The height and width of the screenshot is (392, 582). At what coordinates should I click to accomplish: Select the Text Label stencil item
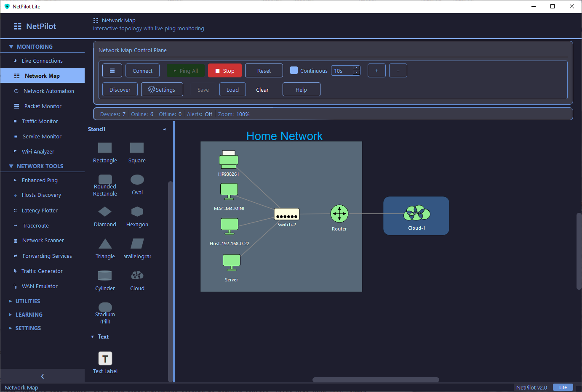105,359
